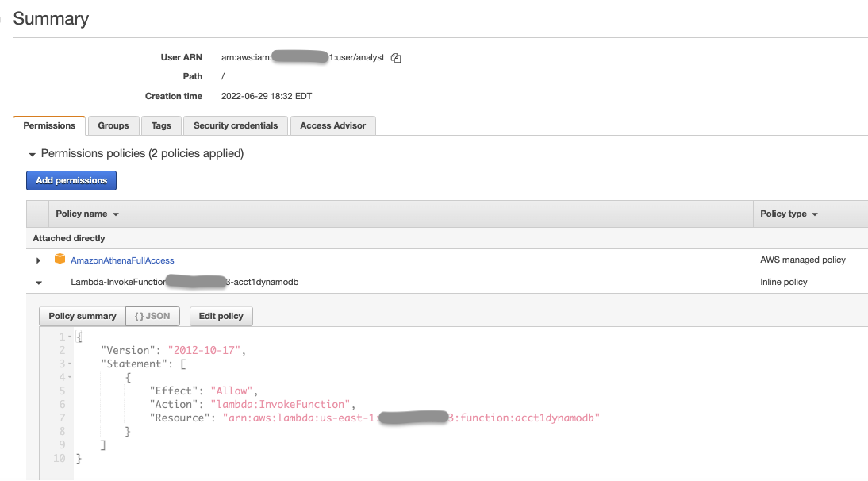Viewport: 868px width, 481px height.
Task: Click the "Allow" effect value in JSON
Action: 232,391
